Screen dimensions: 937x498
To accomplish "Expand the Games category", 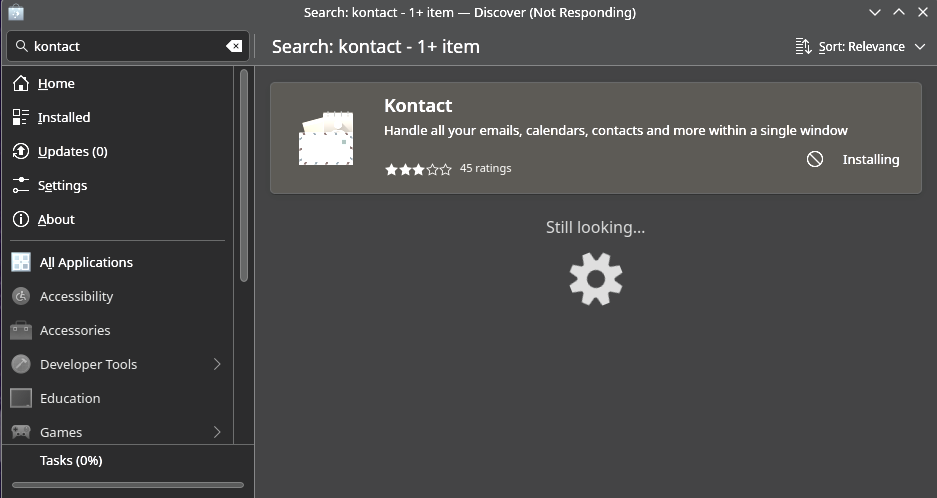I will [x=217, y=432].
